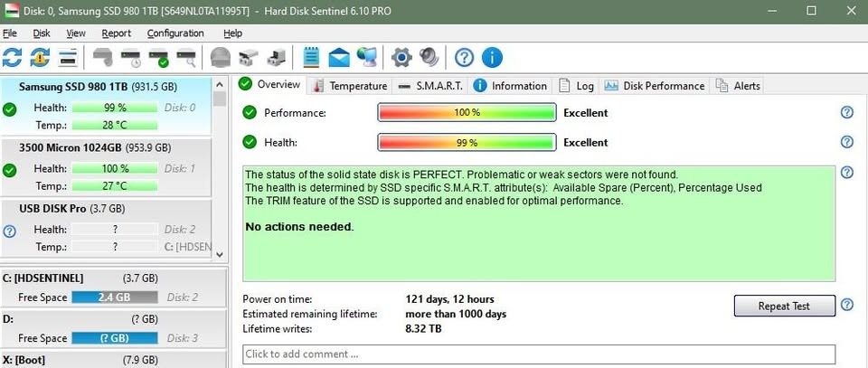Click the disk with magnifier test icon
The height and width of the screenshot is (368, 868).
click(x=187, y=58)
